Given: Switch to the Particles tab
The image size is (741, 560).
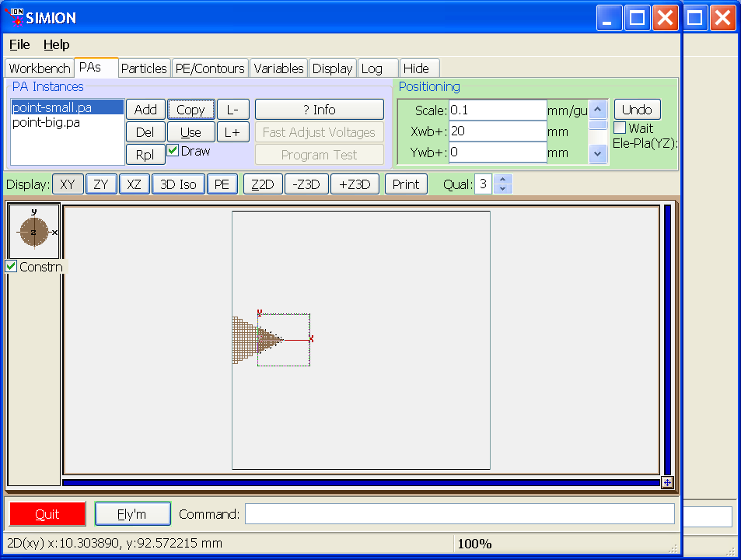Looking at the screenshot, I should tap(144, 68).
